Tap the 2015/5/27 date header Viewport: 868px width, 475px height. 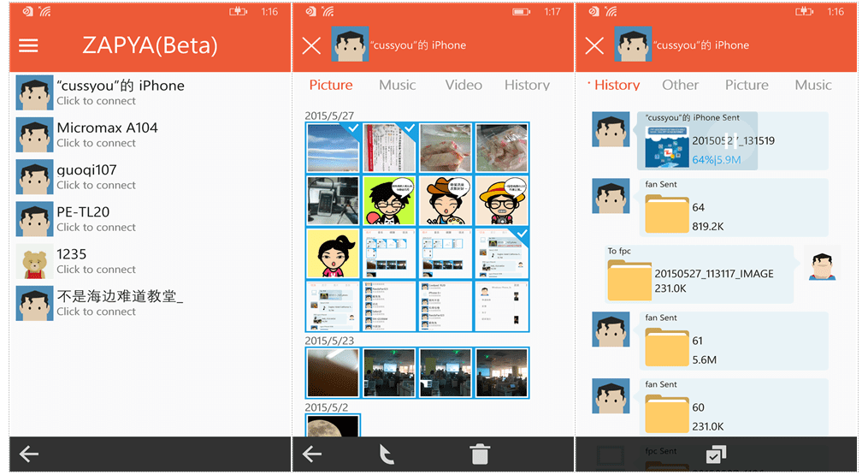point(329,116)
